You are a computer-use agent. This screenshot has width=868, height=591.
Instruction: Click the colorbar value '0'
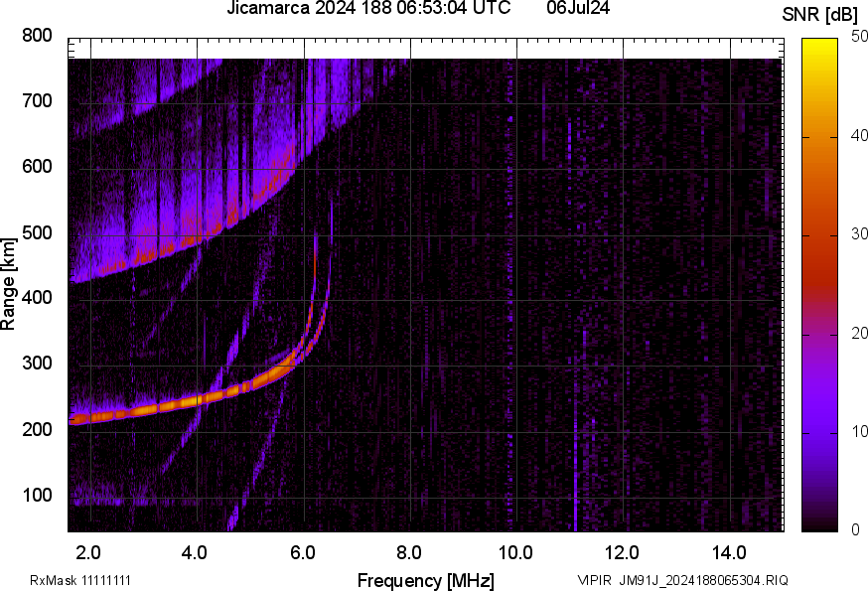click(856, 530)
